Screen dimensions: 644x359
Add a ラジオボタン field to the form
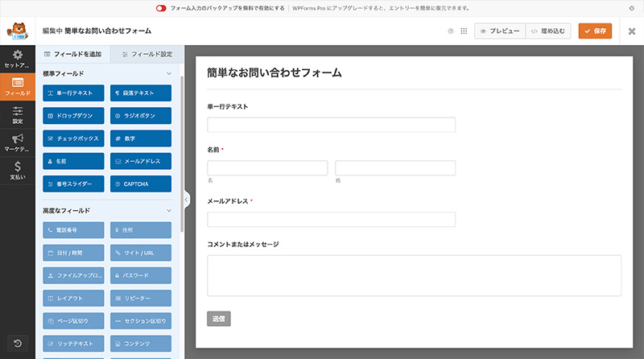coord(142,116)
